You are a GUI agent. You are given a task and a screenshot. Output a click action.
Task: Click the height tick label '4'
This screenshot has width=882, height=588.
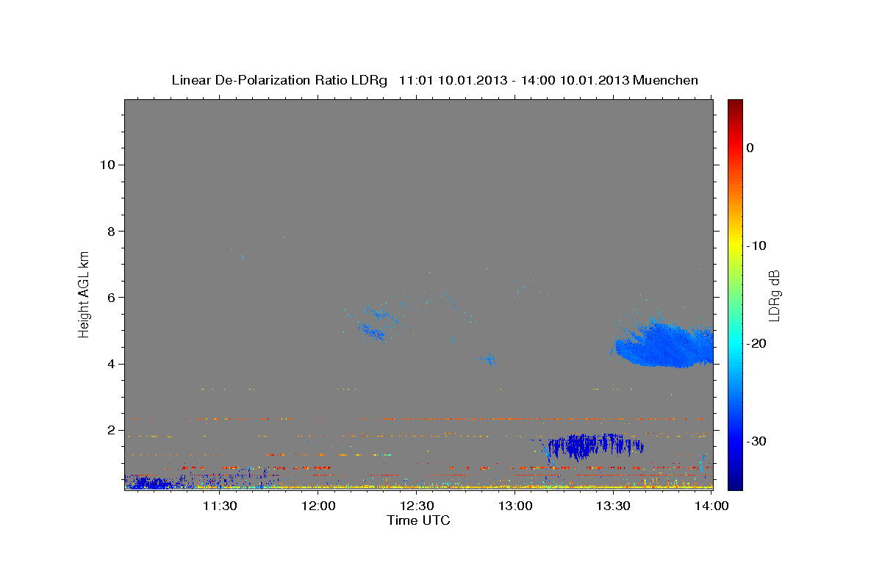pyautogui.click(x=112, y=364)
